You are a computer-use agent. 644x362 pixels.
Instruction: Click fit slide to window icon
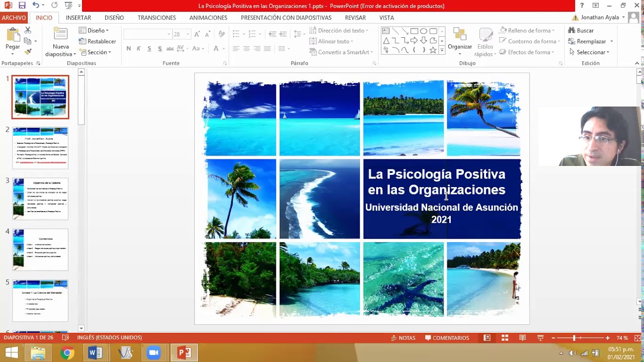[x=637, y=338]
